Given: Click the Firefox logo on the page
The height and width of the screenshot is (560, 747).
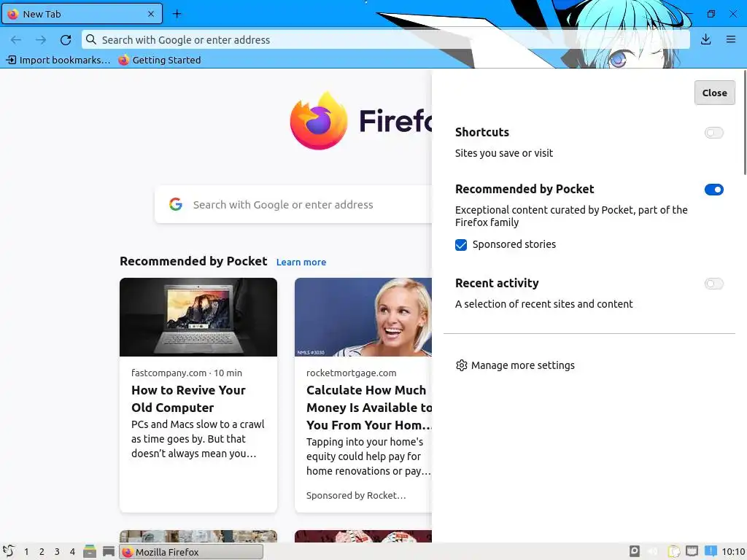Looking at the screenshot, I should point(319,120).
